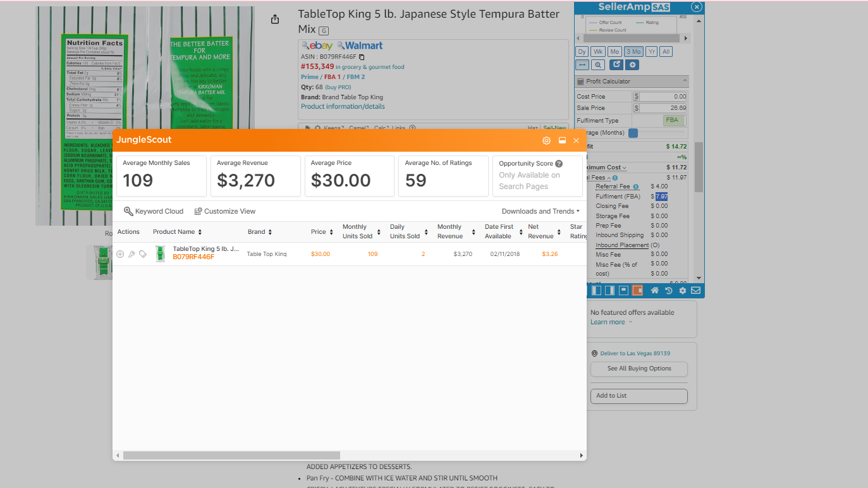Click the blue plus circle chart icon
This screenshot has height=488, width=868.
tap(633, 64)
